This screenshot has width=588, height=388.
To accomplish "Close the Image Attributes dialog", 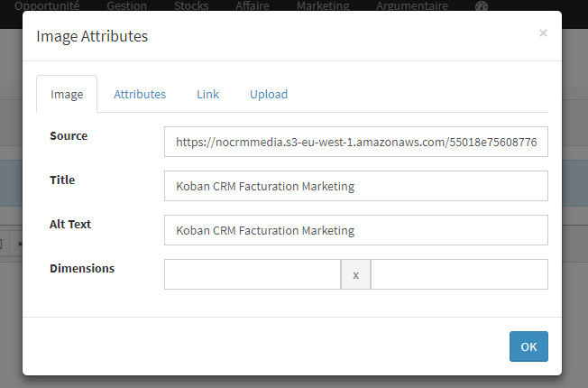I will pyautogui.click(x=543, y=33).
